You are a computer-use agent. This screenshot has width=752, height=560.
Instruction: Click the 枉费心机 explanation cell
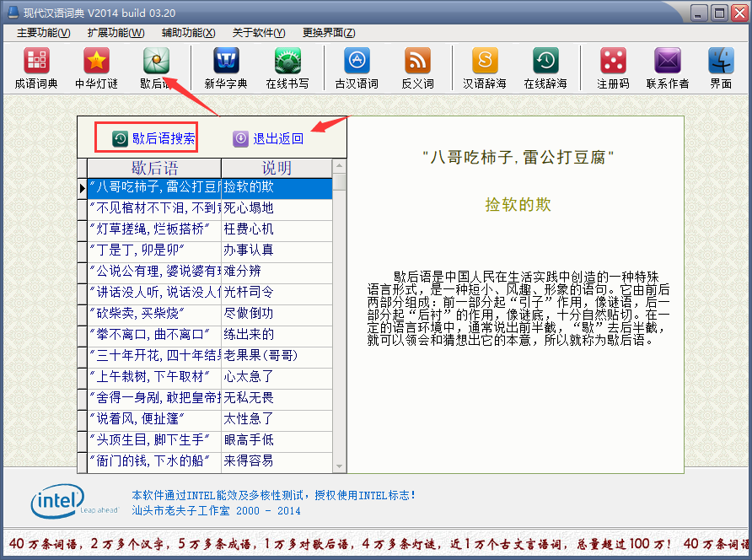click(x=277, y=229)
